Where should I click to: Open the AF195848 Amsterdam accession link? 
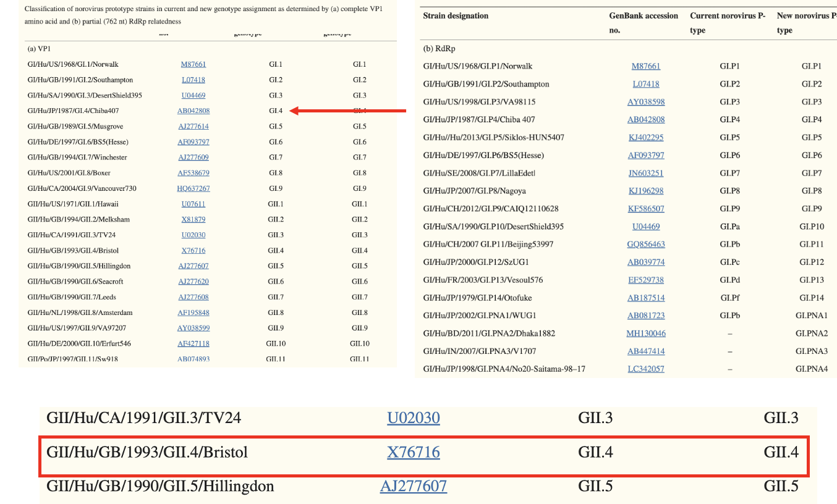point(193,313)
